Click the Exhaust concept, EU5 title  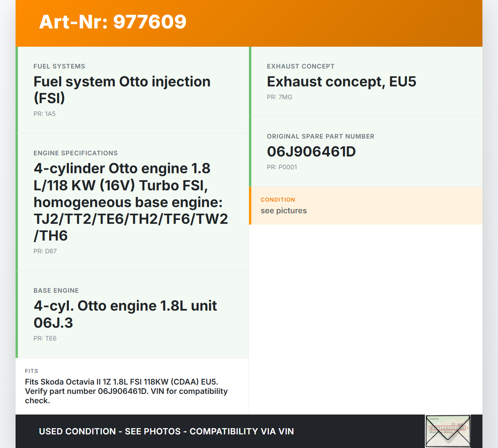click(x=341, y=82)
